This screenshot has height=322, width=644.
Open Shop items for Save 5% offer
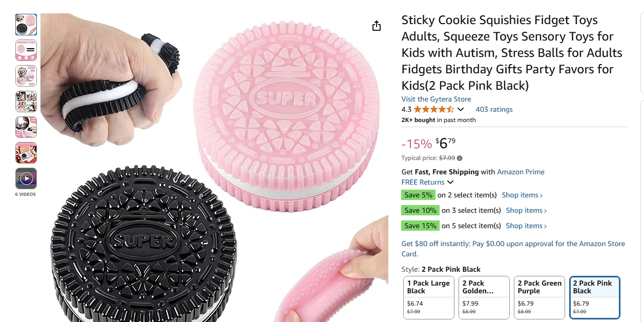(522, 195)
